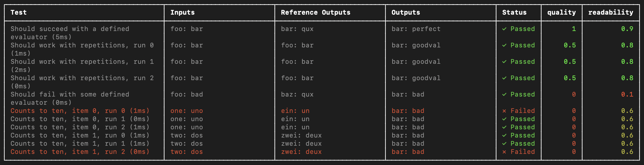Click the red X icon for item 0, run 0
The image size is (644, 165).
click(x=504, y=111)
